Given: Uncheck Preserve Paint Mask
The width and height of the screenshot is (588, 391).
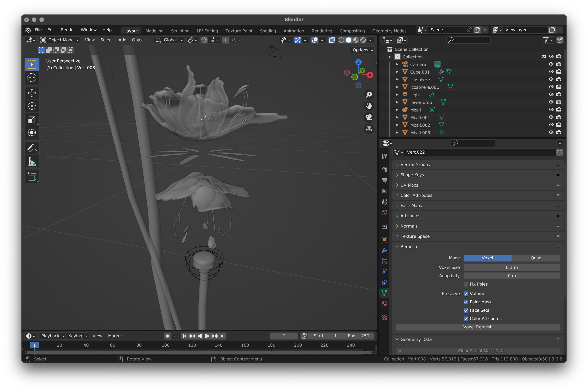Looking at the screenshot, I should point(465,302).
